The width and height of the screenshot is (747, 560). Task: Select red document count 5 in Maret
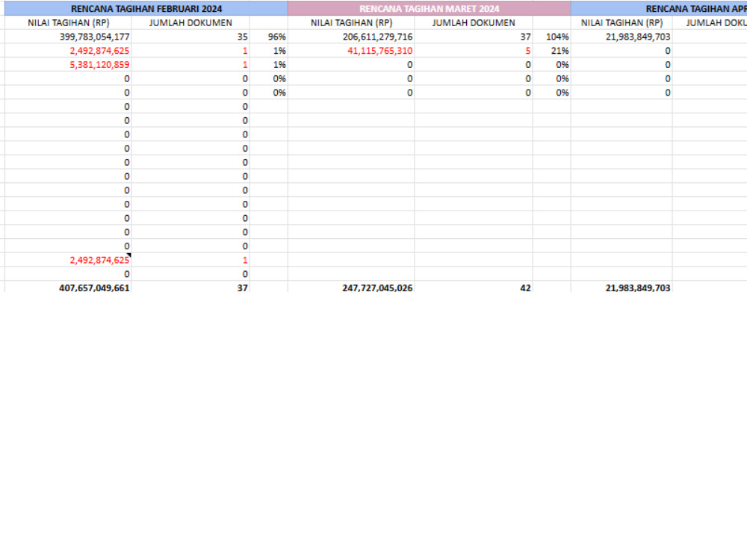474,51
